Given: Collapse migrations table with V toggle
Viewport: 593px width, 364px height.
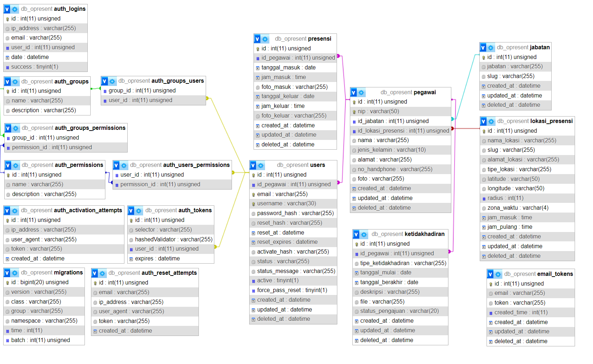Looking at the screenshot, I should 7,273.
